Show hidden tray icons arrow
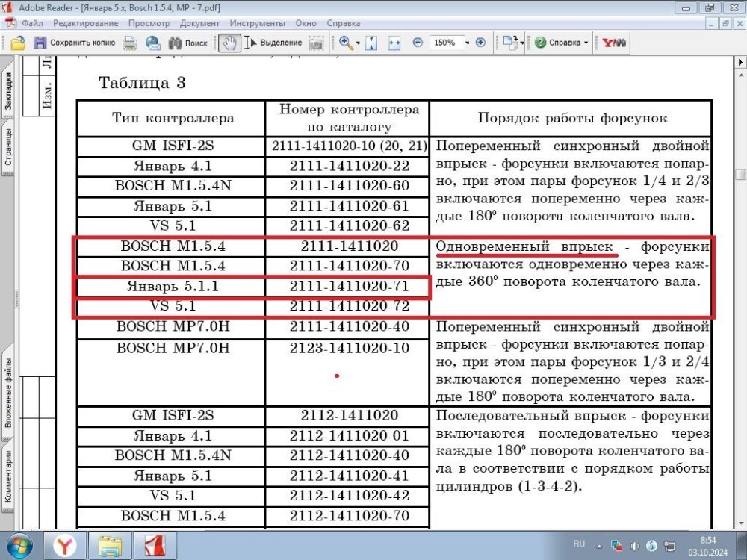This screenshot has width=747, height=560. (599, 547)
